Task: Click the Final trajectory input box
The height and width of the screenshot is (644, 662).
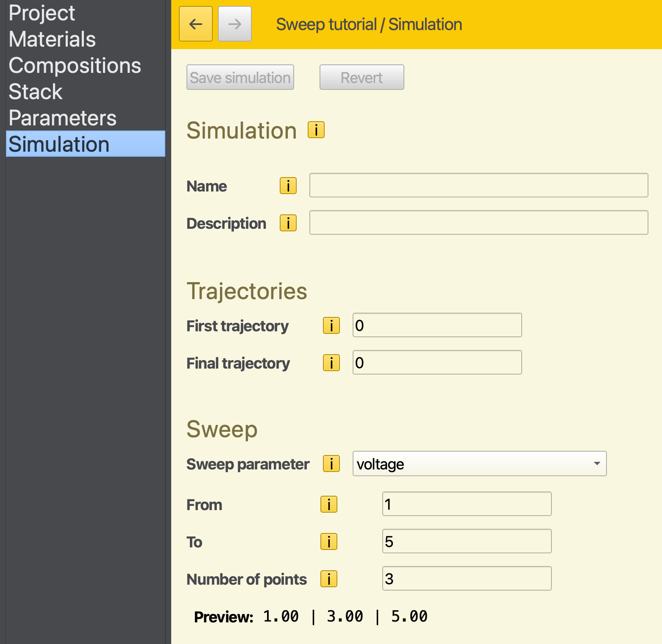Action: 437,362
